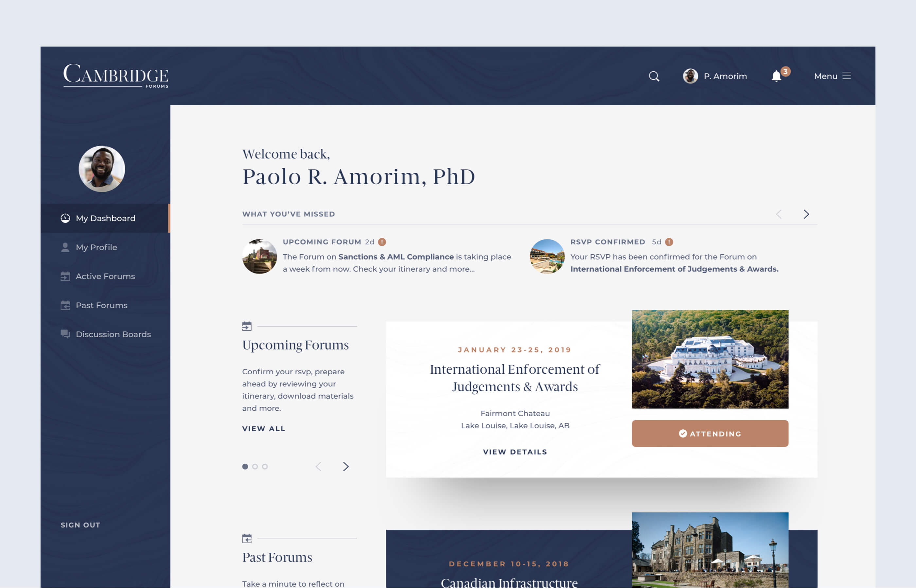Image resolution: width=916 pixels, height=588 pixels.
Task: Click Sign Out in the sidebar
Action: (x=80, y=525)
